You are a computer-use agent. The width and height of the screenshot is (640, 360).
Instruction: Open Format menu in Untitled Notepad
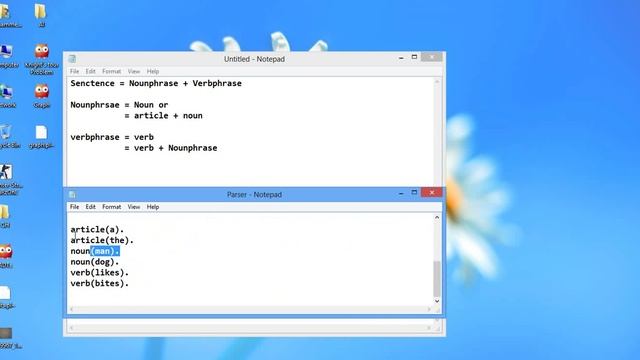click(x=111, y=71)
